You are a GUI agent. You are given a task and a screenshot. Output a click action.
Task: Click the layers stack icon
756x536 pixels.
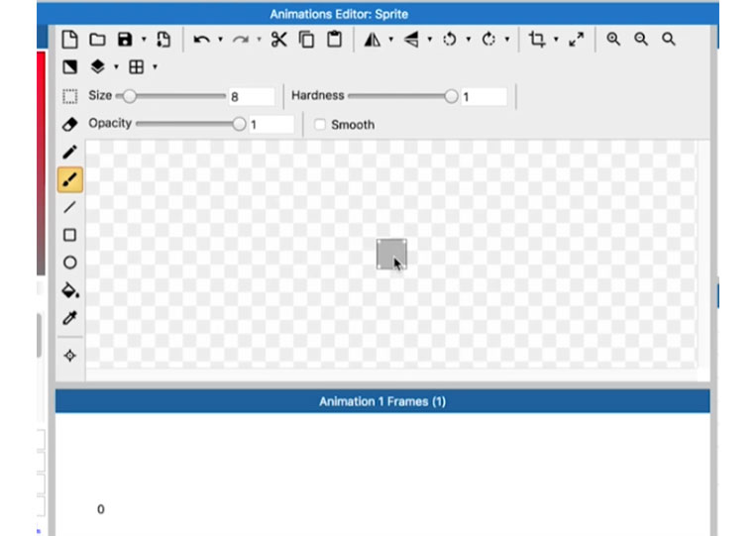(x=98, y=67)
